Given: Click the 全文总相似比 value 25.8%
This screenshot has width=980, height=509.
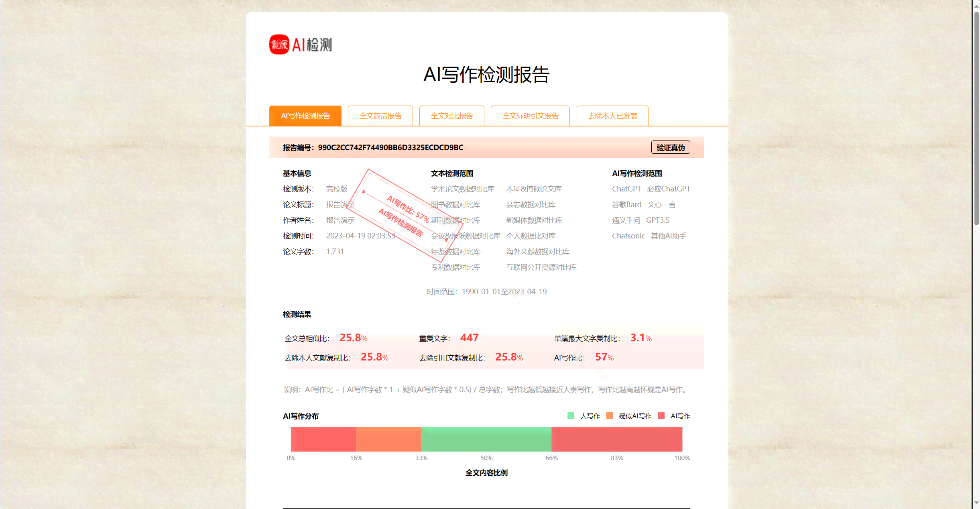Looking at the screenshot, I should point(354,338).
